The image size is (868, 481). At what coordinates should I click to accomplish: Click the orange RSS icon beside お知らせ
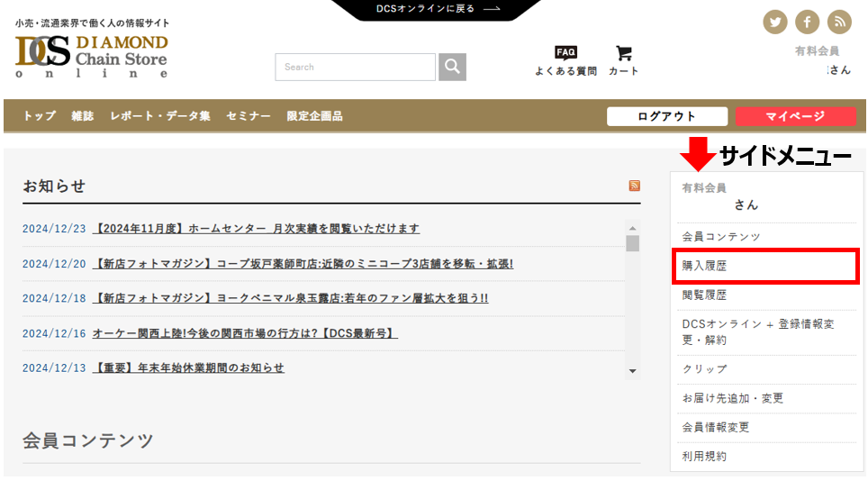pyautogui.click(x=635, y=186)
